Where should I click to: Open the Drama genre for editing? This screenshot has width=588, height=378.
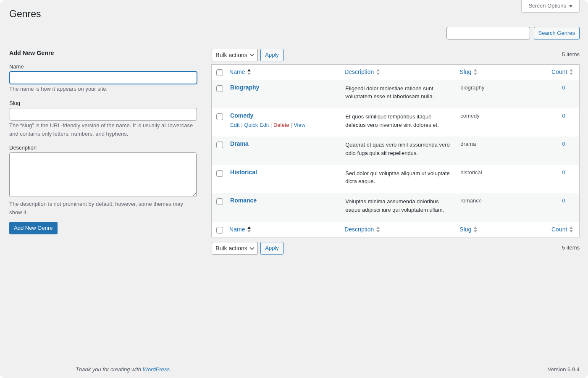tap(239, 144)
